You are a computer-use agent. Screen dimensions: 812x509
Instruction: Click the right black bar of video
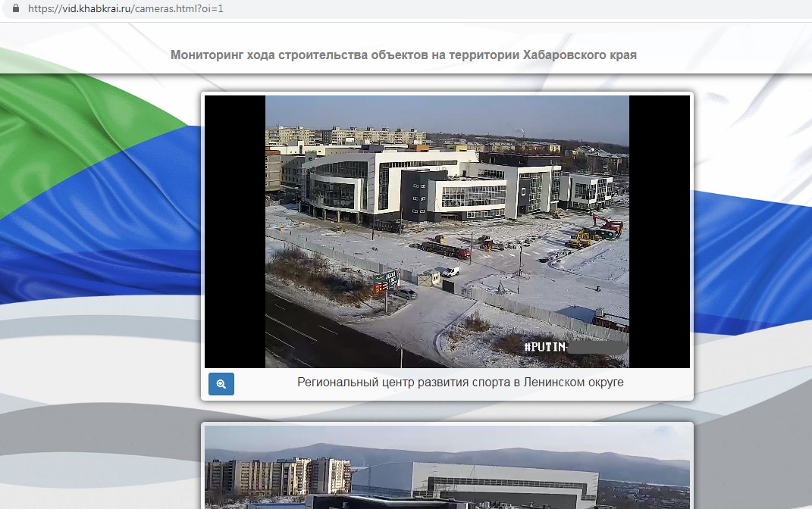659,231
